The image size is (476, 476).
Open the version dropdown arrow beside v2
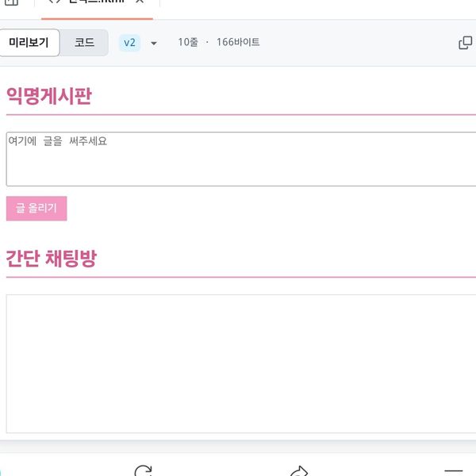click(x=154, y=43)
